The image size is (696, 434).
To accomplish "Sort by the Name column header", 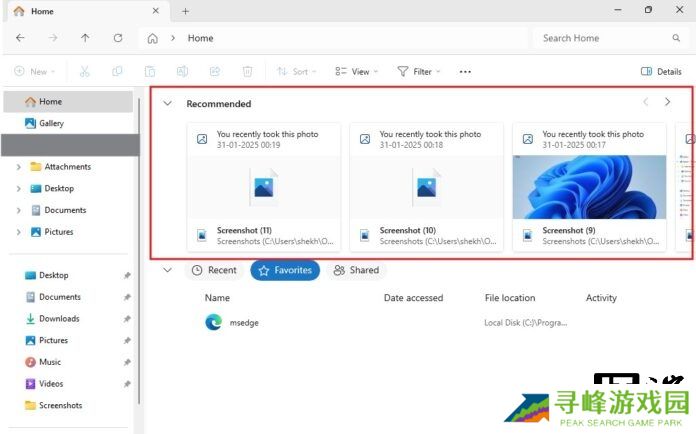I will [217, 298].
